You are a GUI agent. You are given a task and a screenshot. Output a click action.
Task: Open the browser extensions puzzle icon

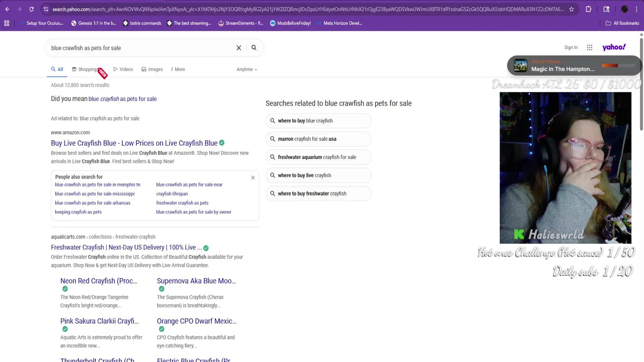click(x=588, y=9)
